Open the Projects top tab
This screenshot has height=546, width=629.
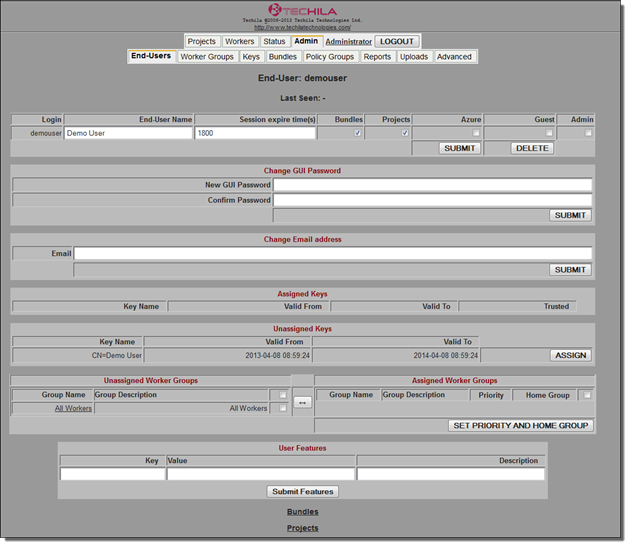point(201,42)
